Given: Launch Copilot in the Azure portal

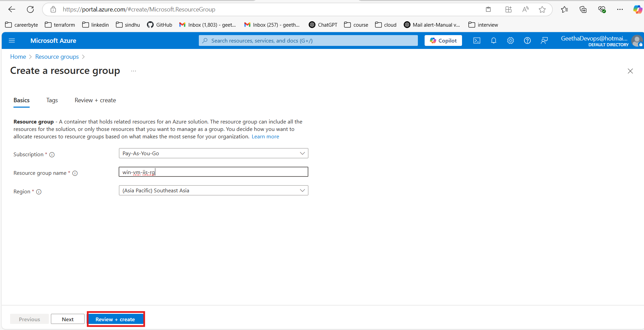Looking at the screenshot, I should tap(443, 40).
